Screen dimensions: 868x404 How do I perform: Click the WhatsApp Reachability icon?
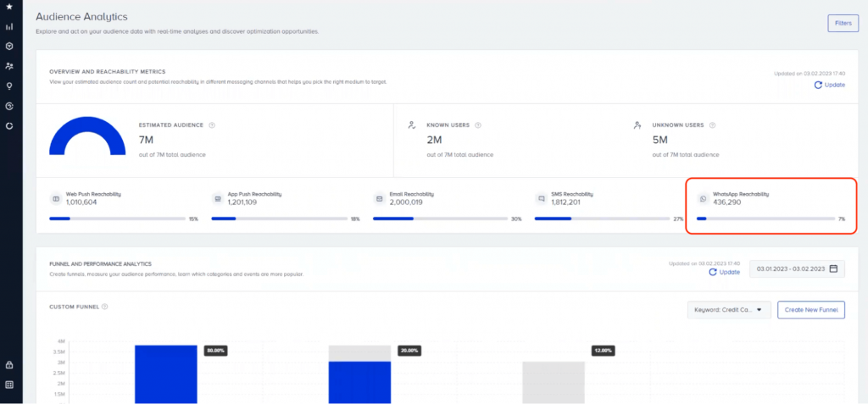coord(702,199)
